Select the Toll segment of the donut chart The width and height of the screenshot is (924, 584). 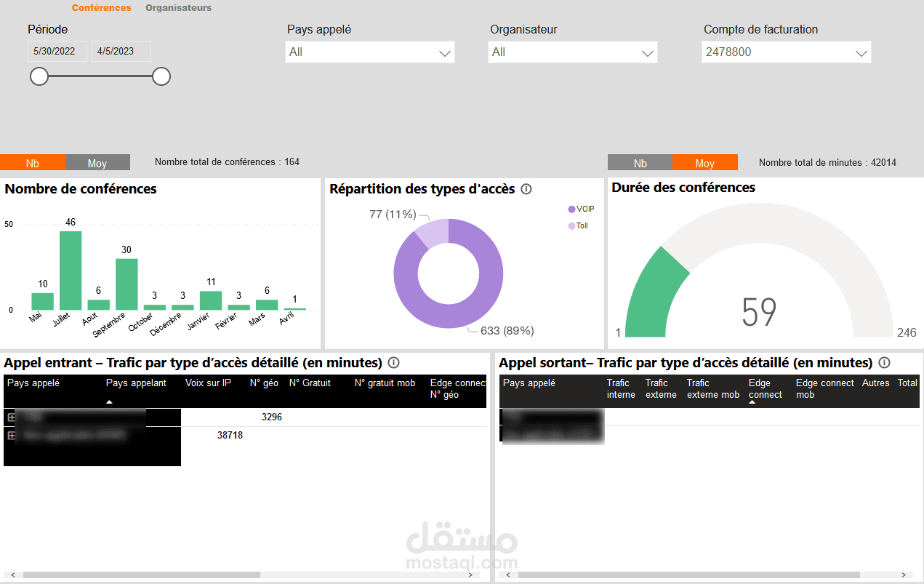434,235
